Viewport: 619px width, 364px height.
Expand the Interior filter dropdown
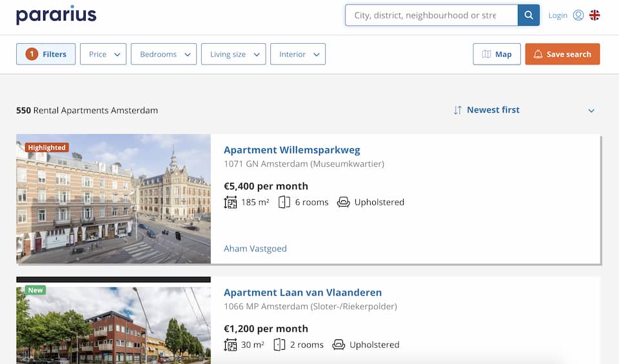click(298, 54)
